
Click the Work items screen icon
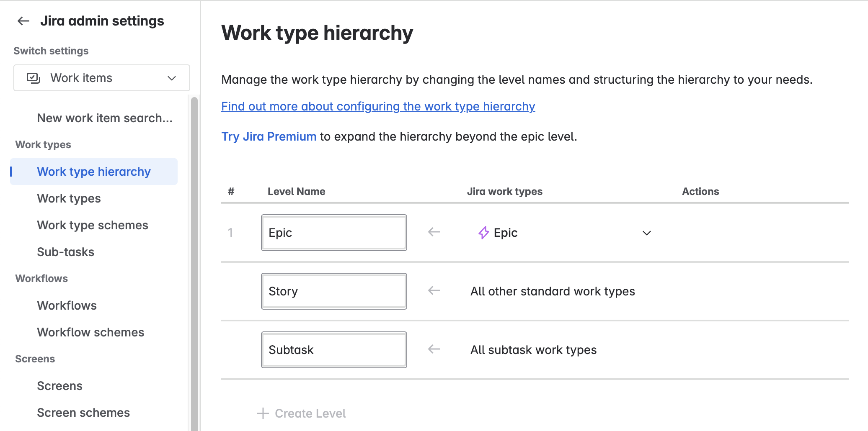(x=34, y=78)
